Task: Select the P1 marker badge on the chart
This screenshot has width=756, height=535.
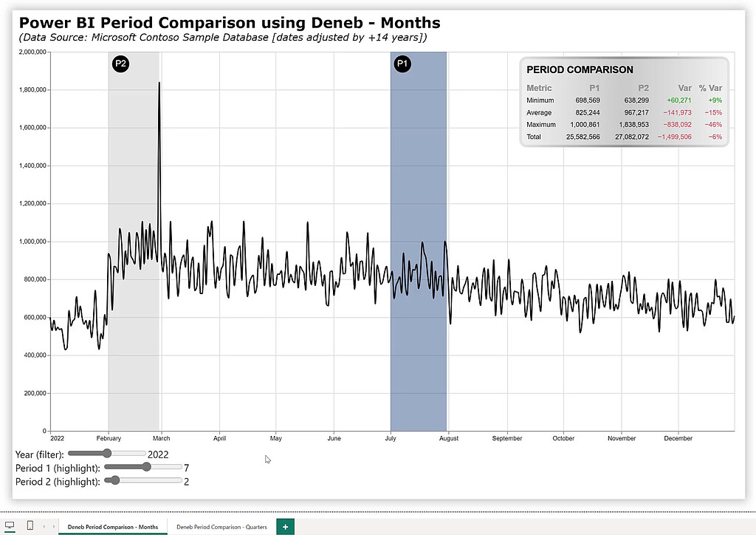Action: point(402,64)
